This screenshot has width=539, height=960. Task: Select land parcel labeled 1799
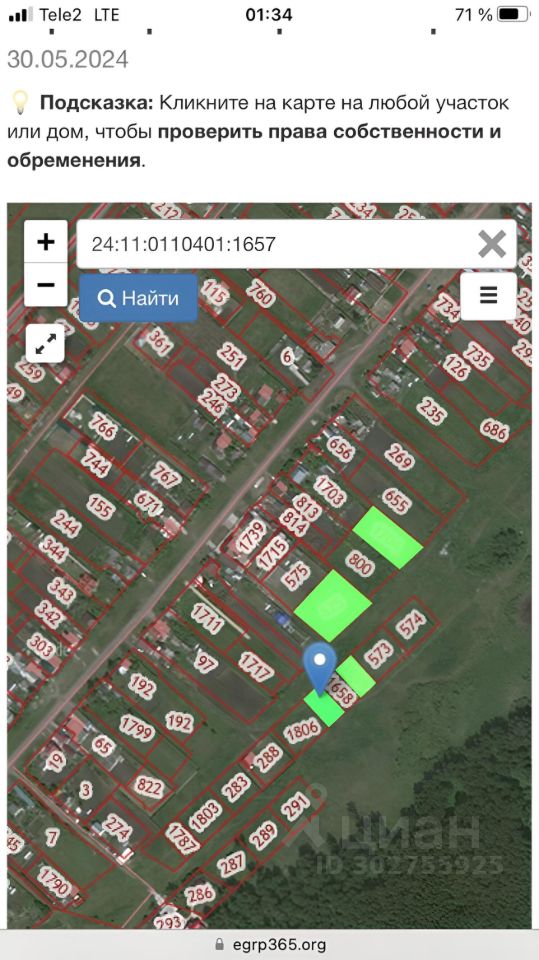point(137,728)
